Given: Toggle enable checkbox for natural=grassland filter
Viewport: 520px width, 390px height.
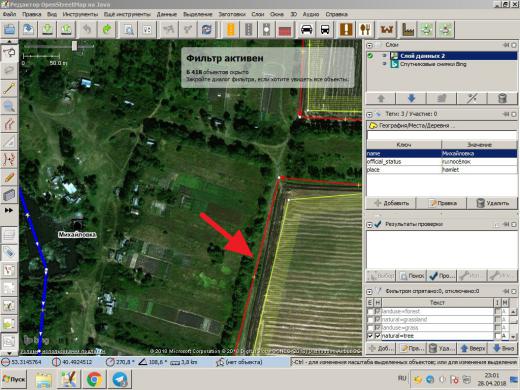Looking at the screenshot, I should click(370, 319).
